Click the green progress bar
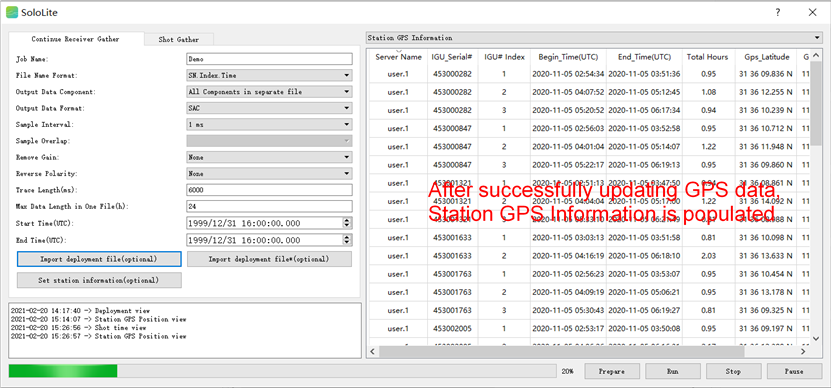Viewport: 831px width, 388px height. [63, 371]
